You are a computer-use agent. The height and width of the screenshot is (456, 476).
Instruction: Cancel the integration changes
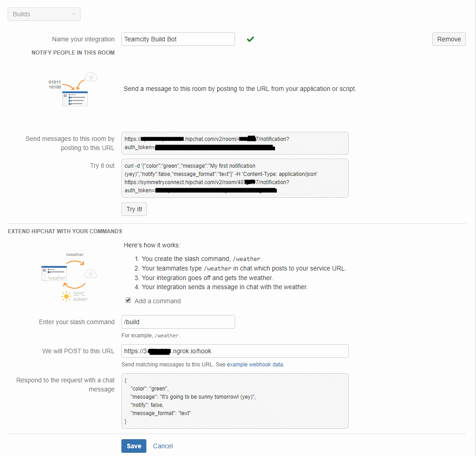click(163, 446)
